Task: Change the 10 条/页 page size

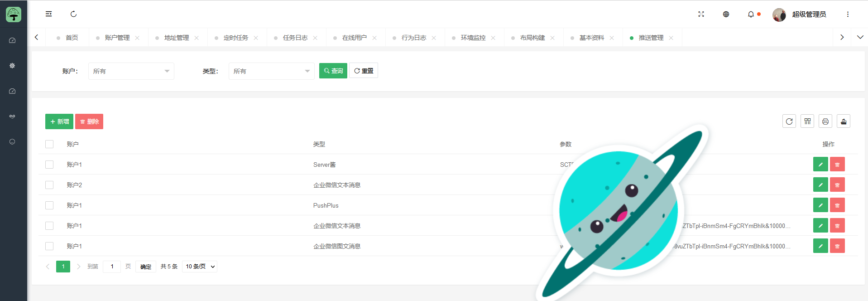Action: click(200, 267)
